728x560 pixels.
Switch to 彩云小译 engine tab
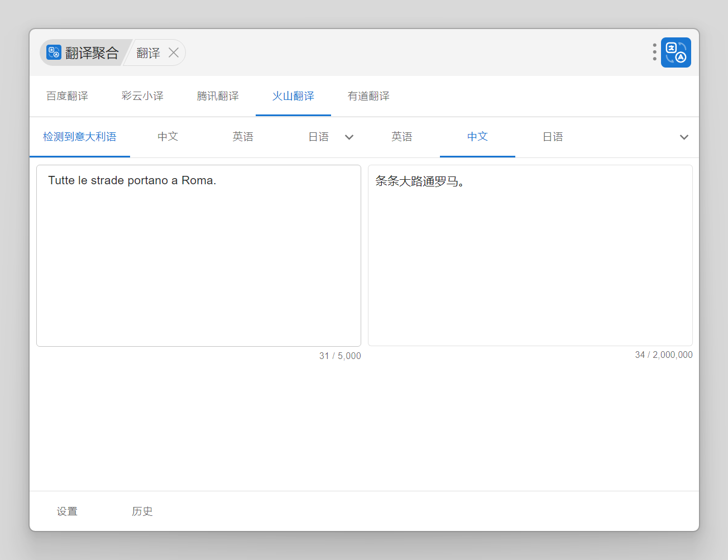click(142, 96)
